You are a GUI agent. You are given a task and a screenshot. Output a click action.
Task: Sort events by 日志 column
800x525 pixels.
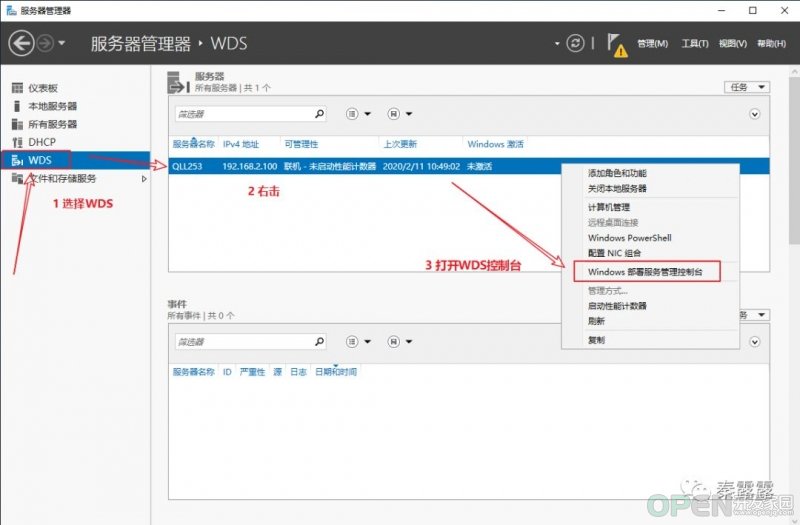tap(298, 372)
